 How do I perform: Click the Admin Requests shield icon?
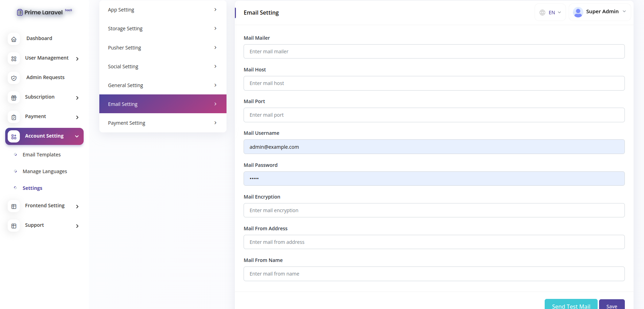[14, 78]
